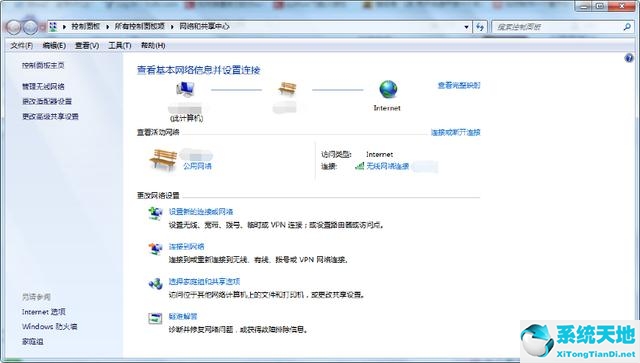The width and height of the screenshot is (640, 363).
Task: Click the refresh button beside address bar
Action: pos(480,27)
